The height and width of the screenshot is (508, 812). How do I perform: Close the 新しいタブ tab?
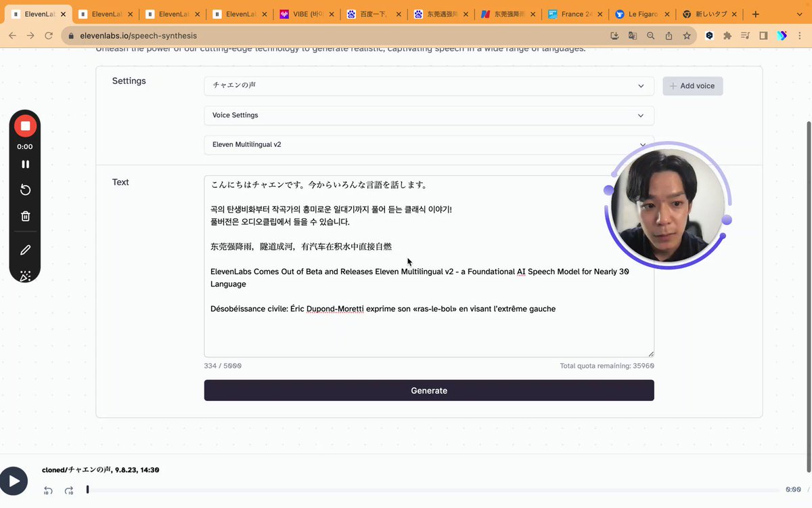[734, 14]
